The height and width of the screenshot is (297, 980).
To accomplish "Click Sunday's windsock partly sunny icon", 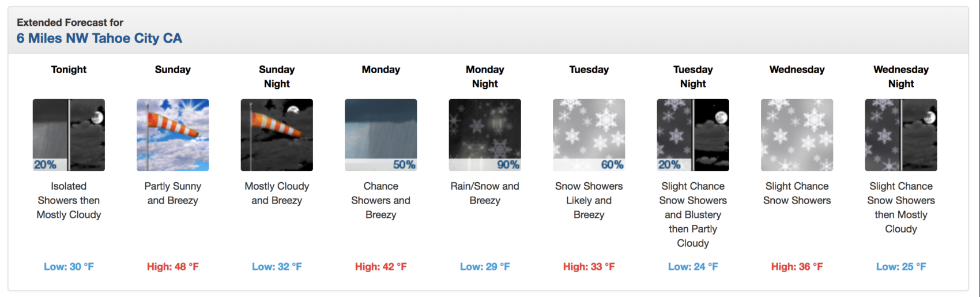I will [x=173, y=135].
